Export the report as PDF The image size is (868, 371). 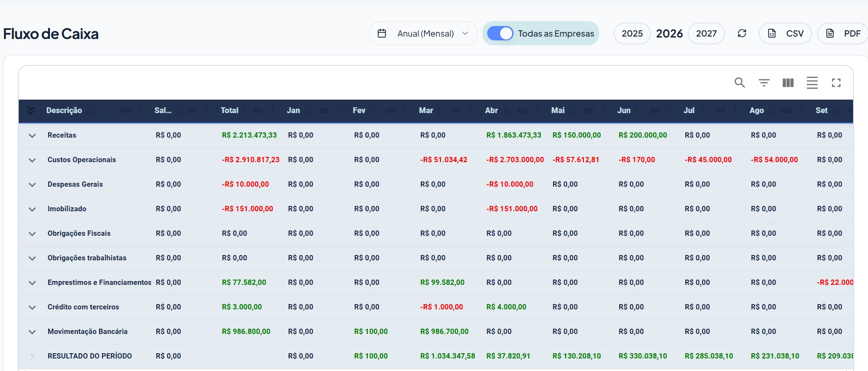pos(843,33)
